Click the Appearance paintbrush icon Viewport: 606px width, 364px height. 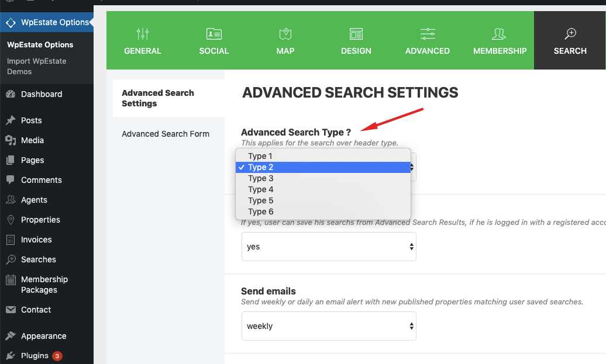point(11,336)
